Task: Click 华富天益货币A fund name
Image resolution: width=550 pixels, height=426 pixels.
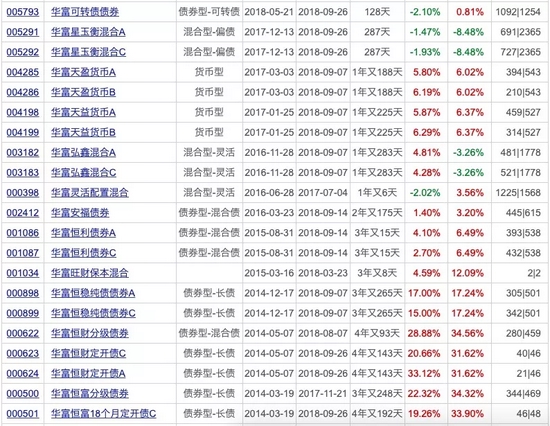Action: [83, 112]
